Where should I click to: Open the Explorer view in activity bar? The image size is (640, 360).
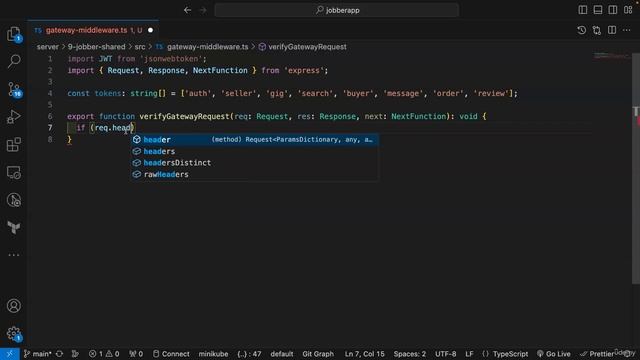click(13, 34)
